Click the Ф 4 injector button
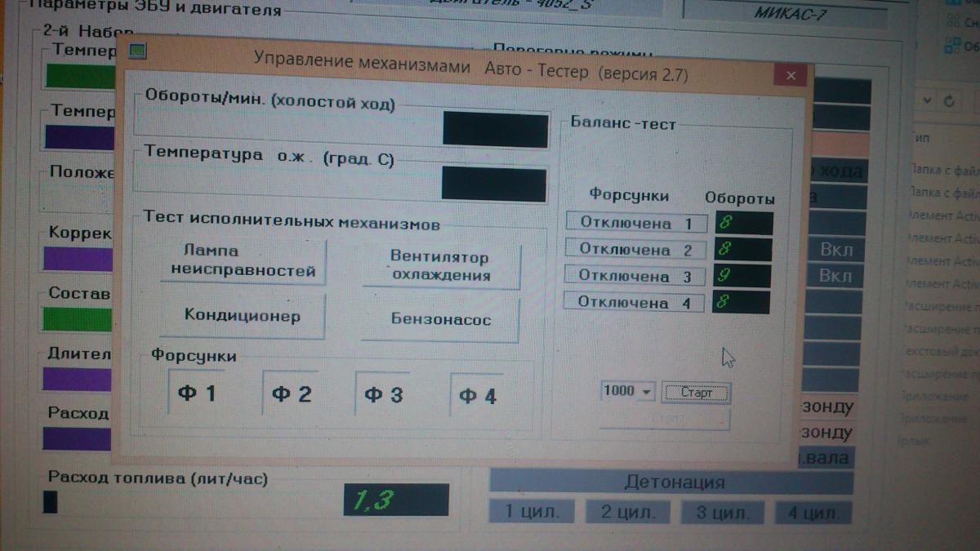Image resolution: width=980 pixels, height=551 pixels. click(477, 397)
